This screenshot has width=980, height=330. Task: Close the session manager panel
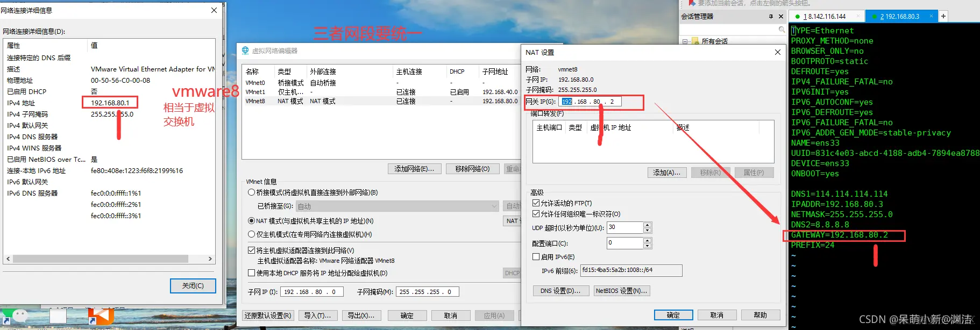[x=781, y=17]
